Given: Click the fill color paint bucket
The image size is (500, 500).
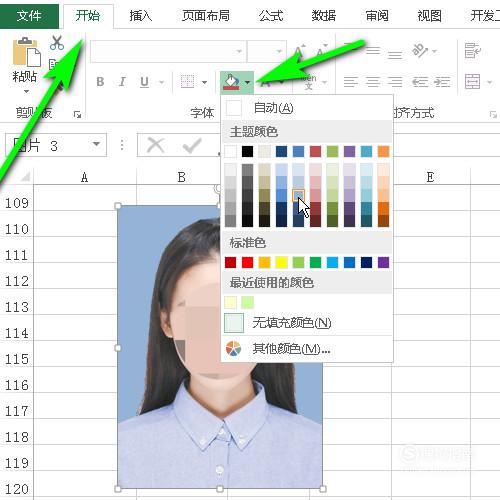Looking at the screenshot, I should click(232, 82).
